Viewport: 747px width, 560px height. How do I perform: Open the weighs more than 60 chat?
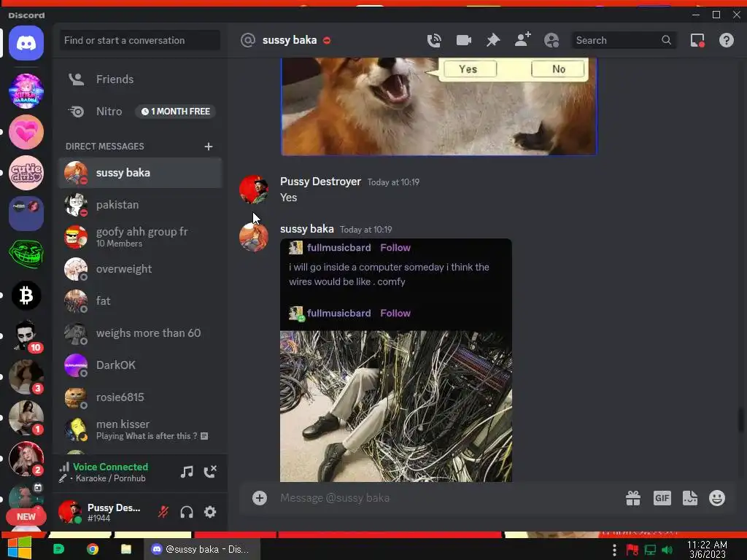tap(141, 332)
